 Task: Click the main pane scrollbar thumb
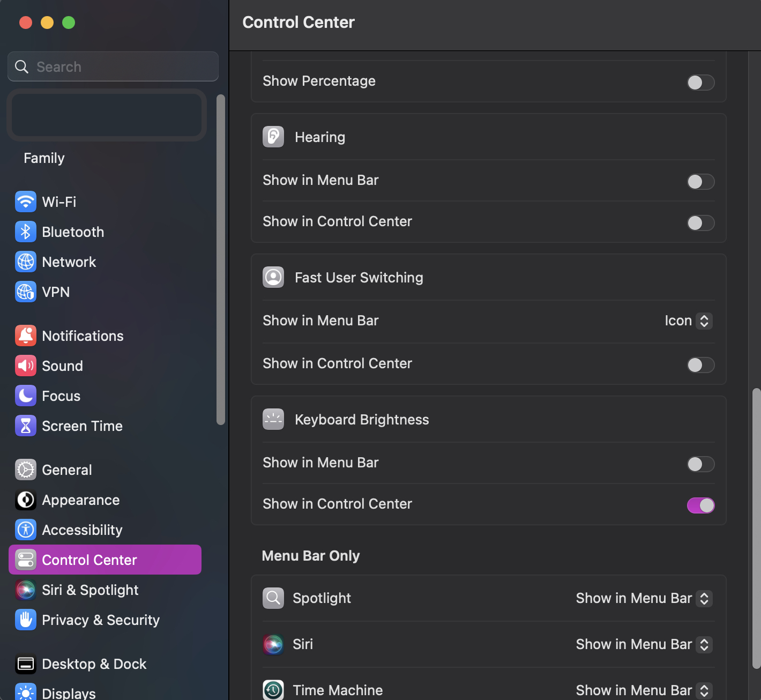pos(756,528)
